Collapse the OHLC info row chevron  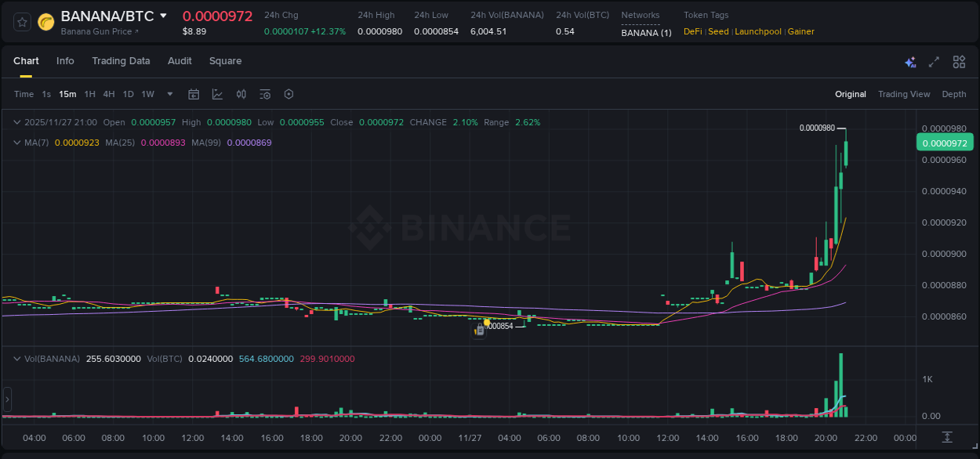click(x=16, y=122)
